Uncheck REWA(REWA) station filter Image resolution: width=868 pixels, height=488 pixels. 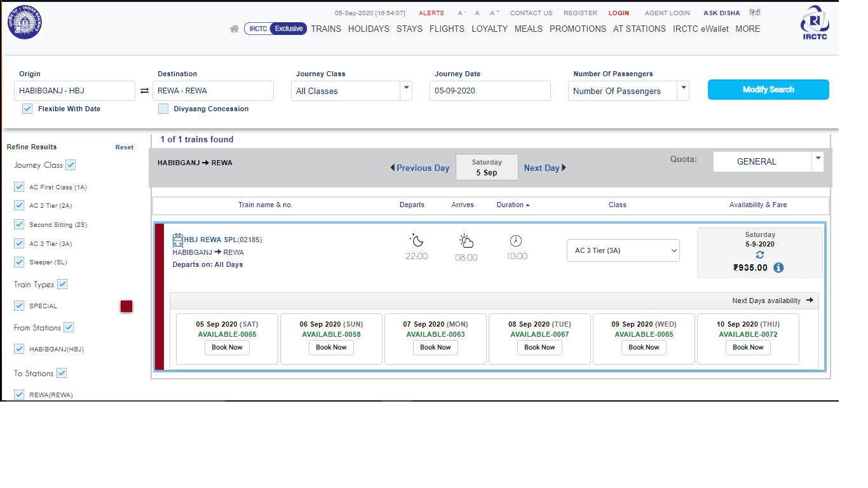pos(19,395)
